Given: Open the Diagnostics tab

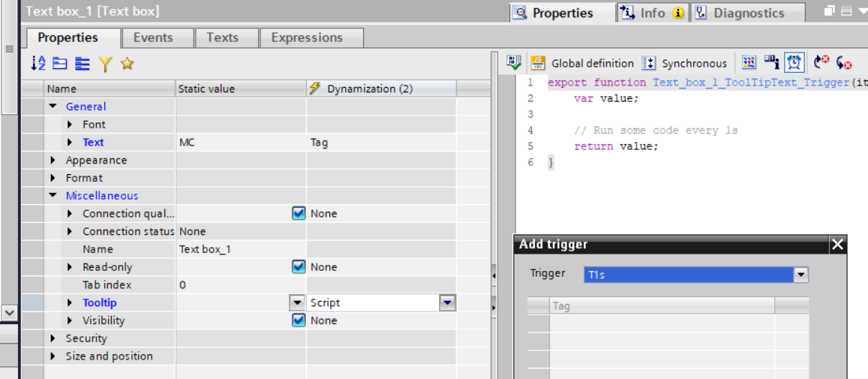Looking at the screenshot, I should click(x=748, y=13).
